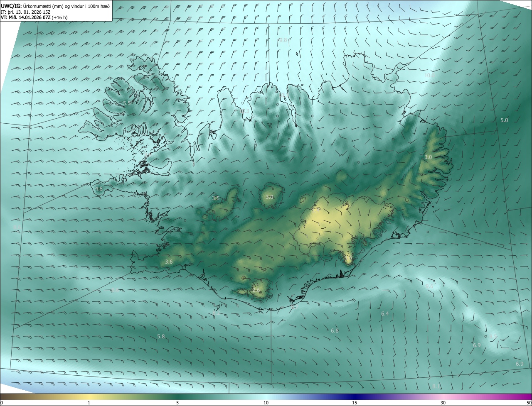
Task: Click the 5.8 value southwest of Iceland
Action: 161,336
